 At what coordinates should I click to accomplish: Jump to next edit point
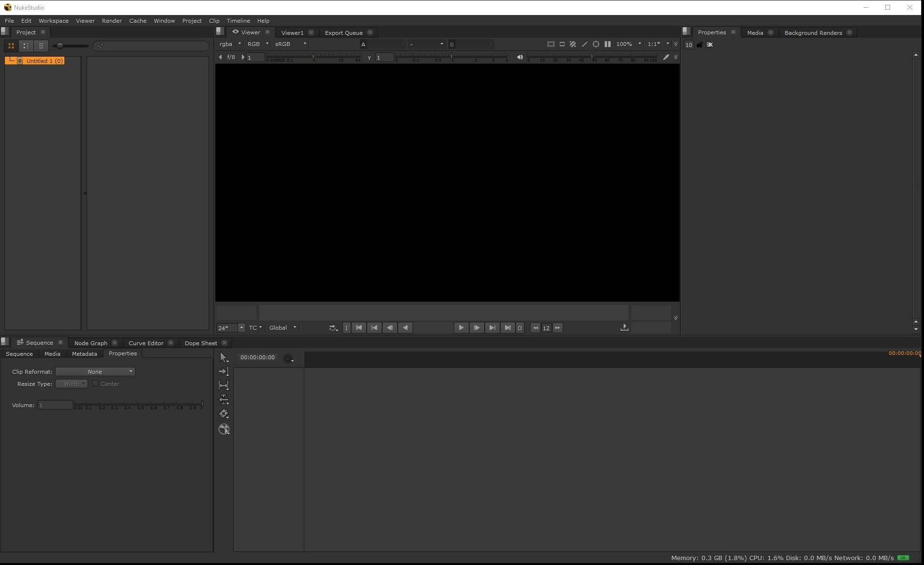[x=492, y=328]
